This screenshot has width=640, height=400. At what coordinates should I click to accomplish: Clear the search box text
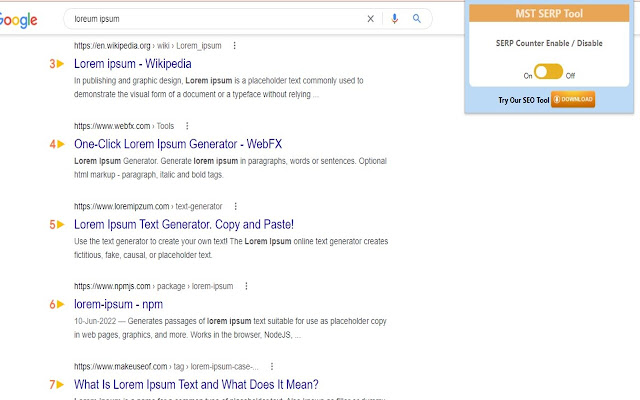[x=371, y=18]
